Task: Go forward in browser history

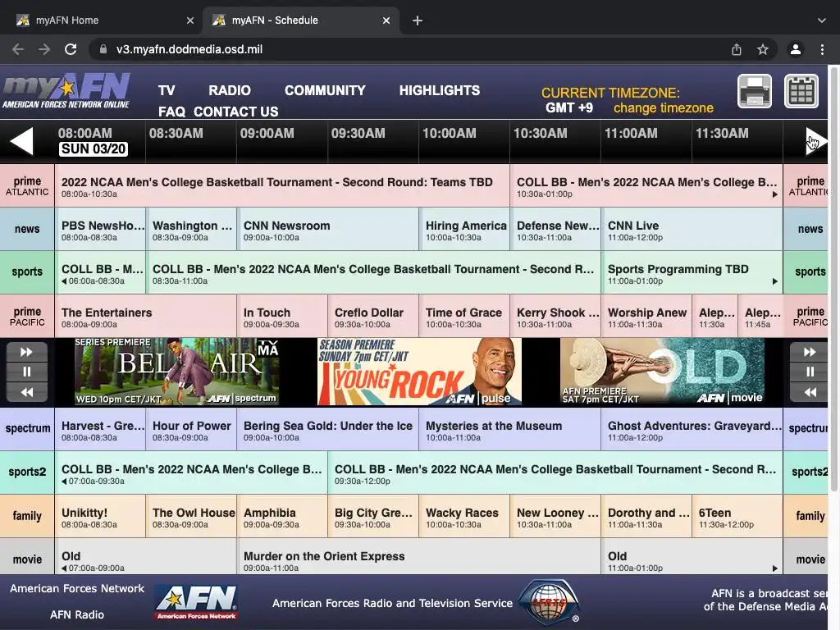Action: click(x=44, y=49)
